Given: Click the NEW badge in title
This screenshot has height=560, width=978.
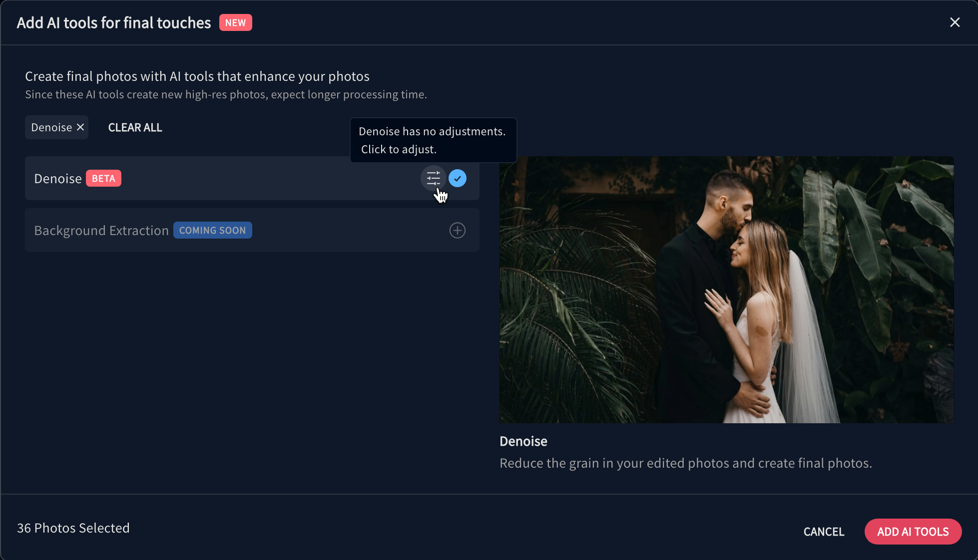Looking at the screenshot, I should tap(235, 22).
